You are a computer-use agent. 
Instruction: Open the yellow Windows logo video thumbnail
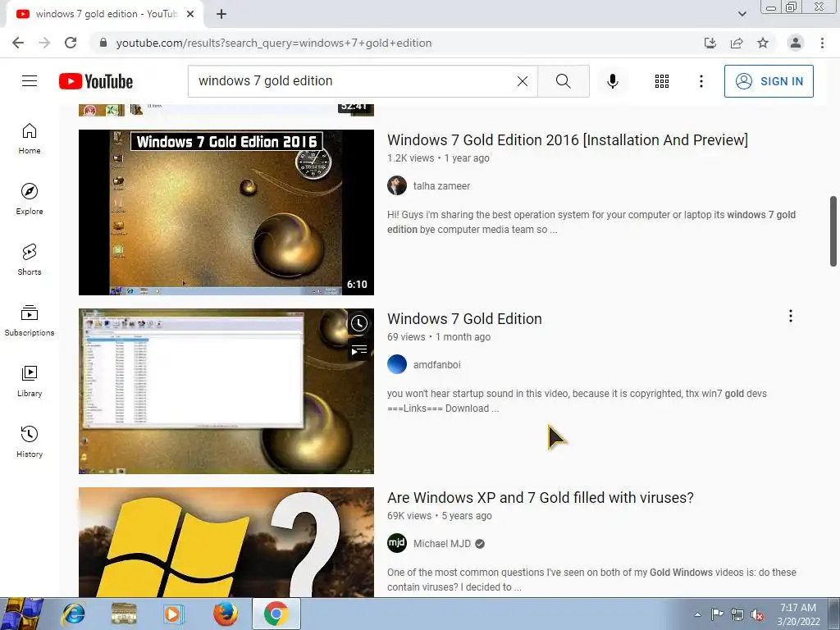(226, 542)
